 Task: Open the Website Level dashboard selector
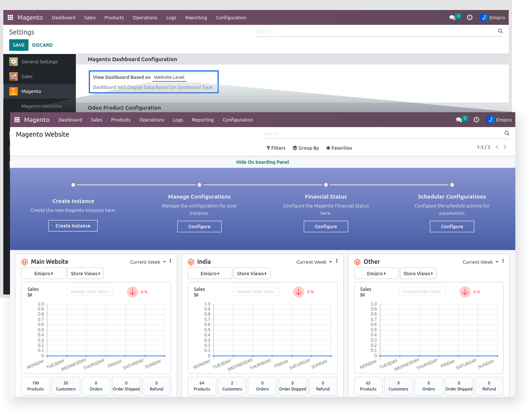pyautogui.click(x=170, y=77)
